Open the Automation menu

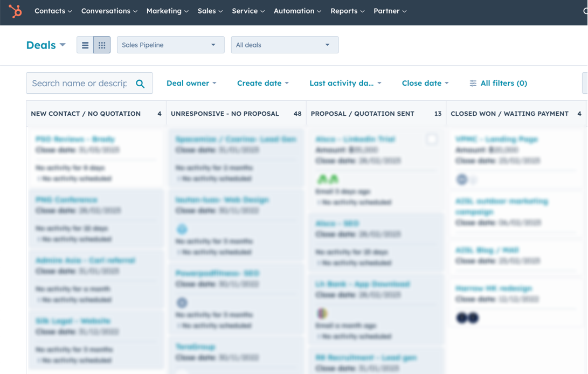(298, 11)
